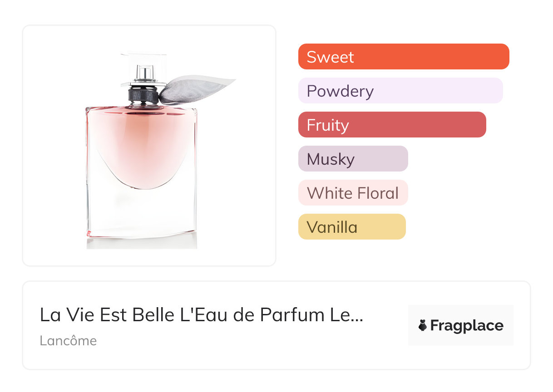
Task: Click the black collar on the bottle neck
Action: tap(143, 94)
